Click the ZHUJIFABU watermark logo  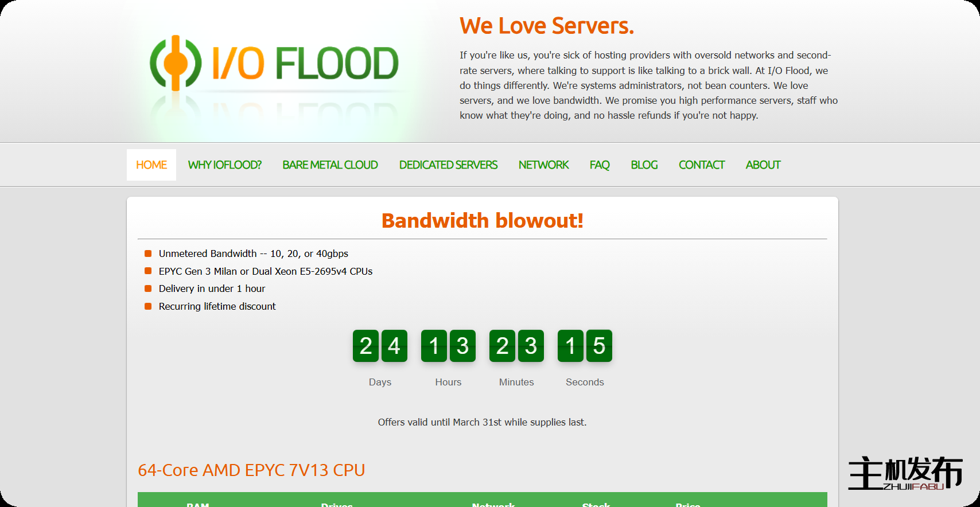[905, 474]
